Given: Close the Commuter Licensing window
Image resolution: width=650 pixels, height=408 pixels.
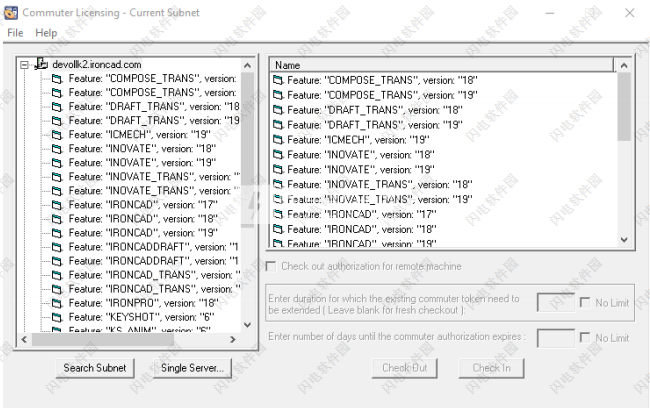Looking at the screenshot, I should [630, 13].
